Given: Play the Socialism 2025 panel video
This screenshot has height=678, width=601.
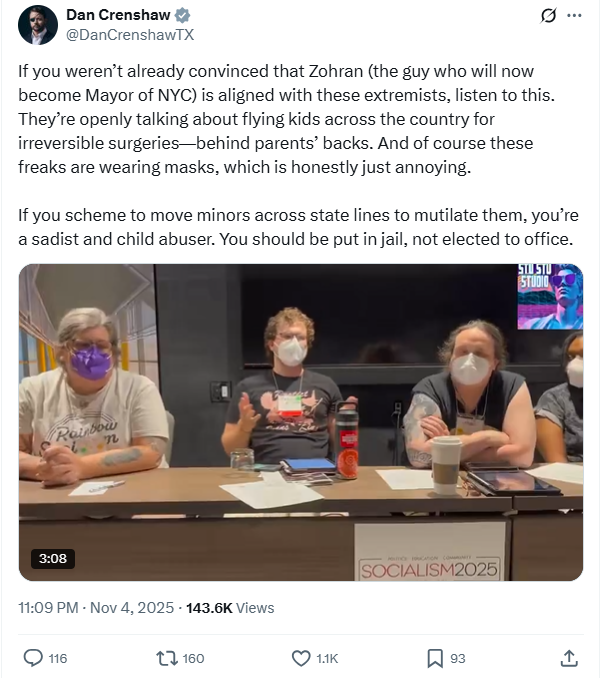Looking at the screenshot, I should 300,422.
